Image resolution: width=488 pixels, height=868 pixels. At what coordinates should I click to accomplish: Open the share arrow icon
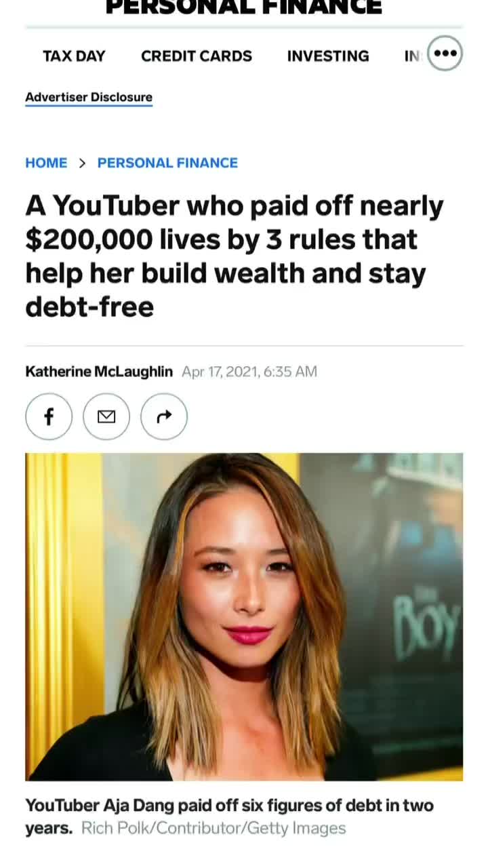coord(164,416)
